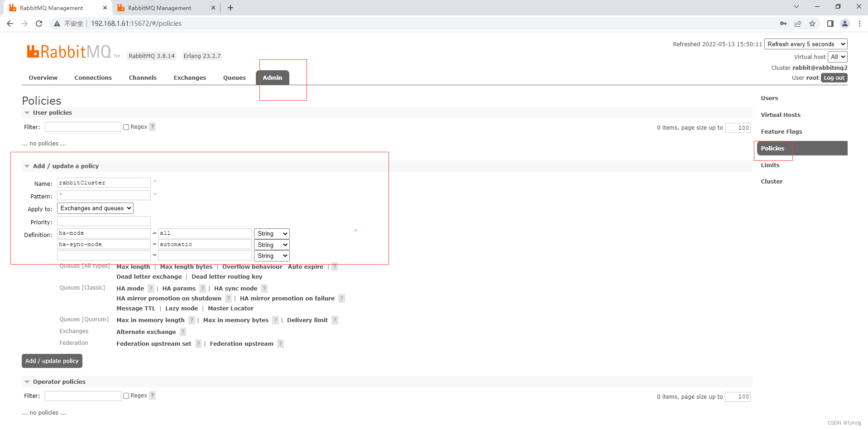Click the Pattern input field
This screenshot has width=868, height=430.
click(104, 195)
